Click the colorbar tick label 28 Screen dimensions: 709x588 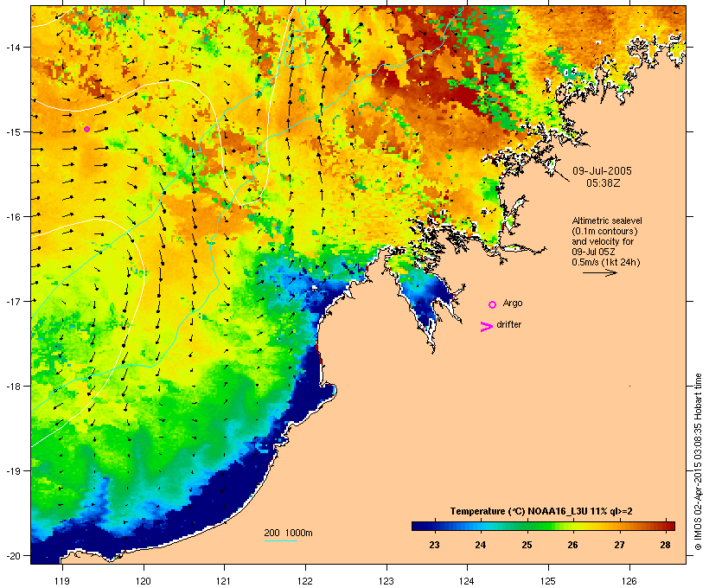coord(665,545)
